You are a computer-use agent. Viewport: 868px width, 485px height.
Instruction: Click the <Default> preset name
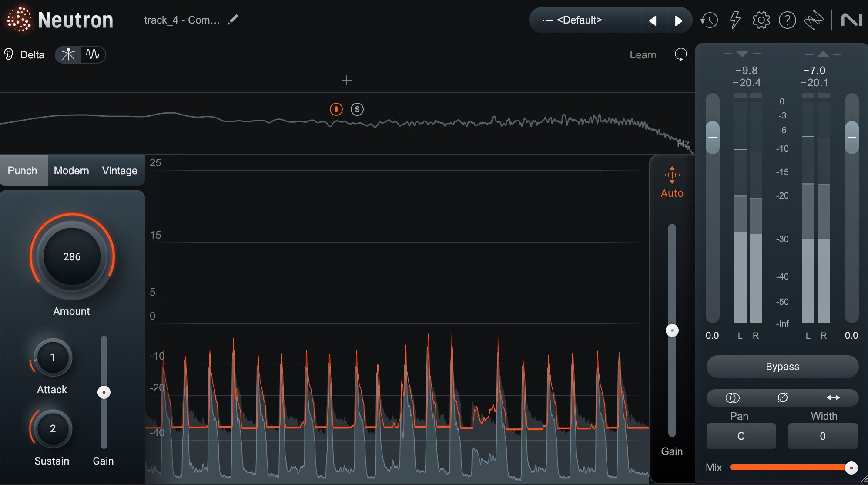coord(579,20)
